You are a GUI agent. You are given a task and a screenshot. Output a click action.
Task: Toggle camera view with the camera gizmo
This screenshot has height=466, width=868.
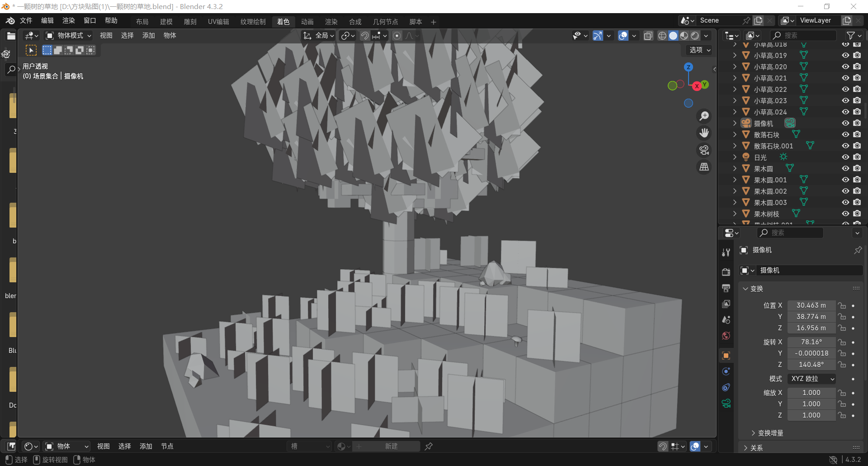click(704, 150)
